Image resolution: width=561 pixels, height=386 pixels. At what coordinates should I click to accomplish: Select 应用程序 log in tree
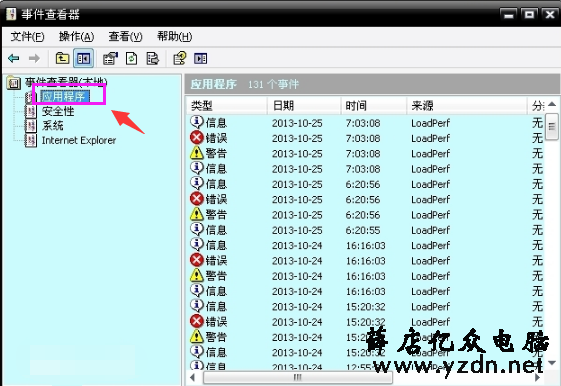point(64,96)
